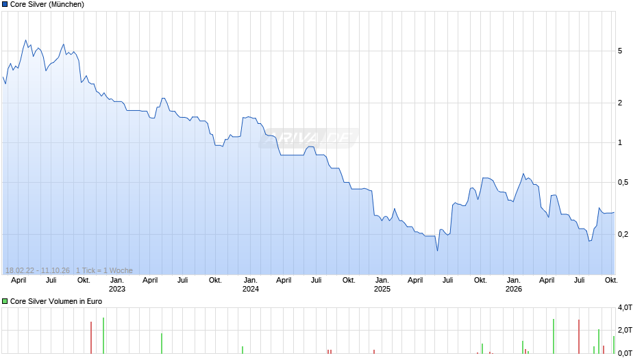Click the tall red volume bar at July 2026
The width and height of the screenshot is (644, 360).
pyautogui.click(x=579, y=337)
